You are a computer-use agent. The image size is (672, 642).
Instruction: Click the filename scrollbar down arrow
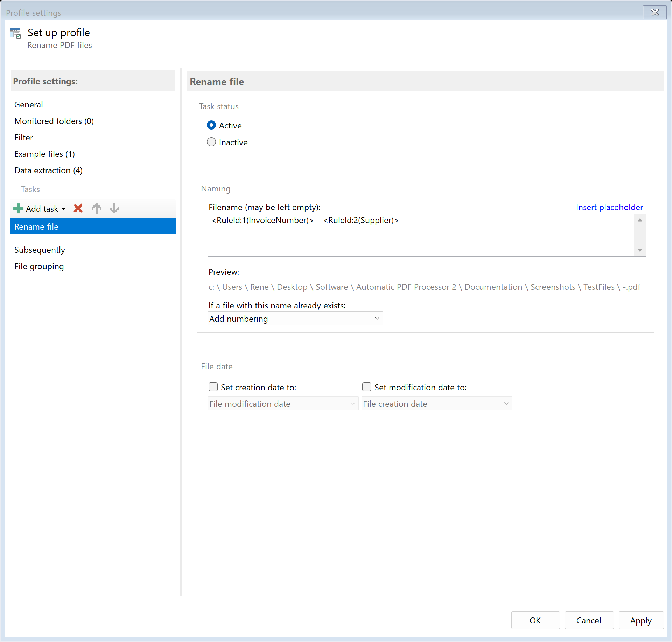(639, 250)
